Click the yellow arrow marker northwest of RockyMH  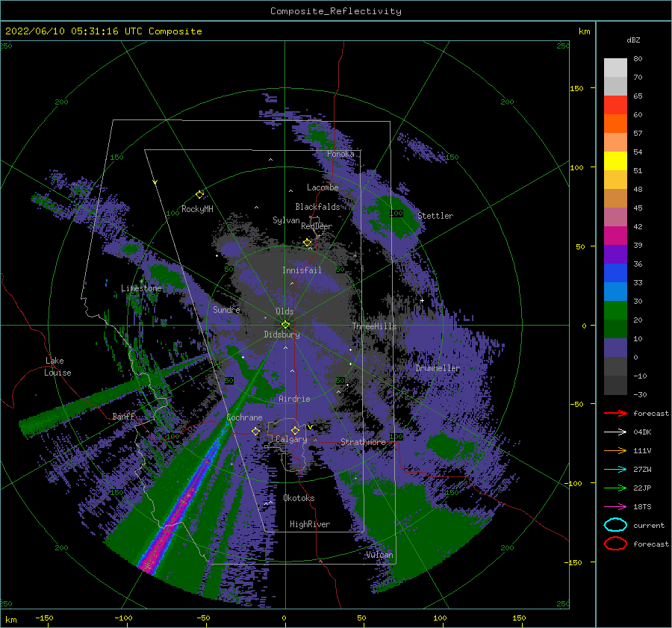tap(155, 182)
